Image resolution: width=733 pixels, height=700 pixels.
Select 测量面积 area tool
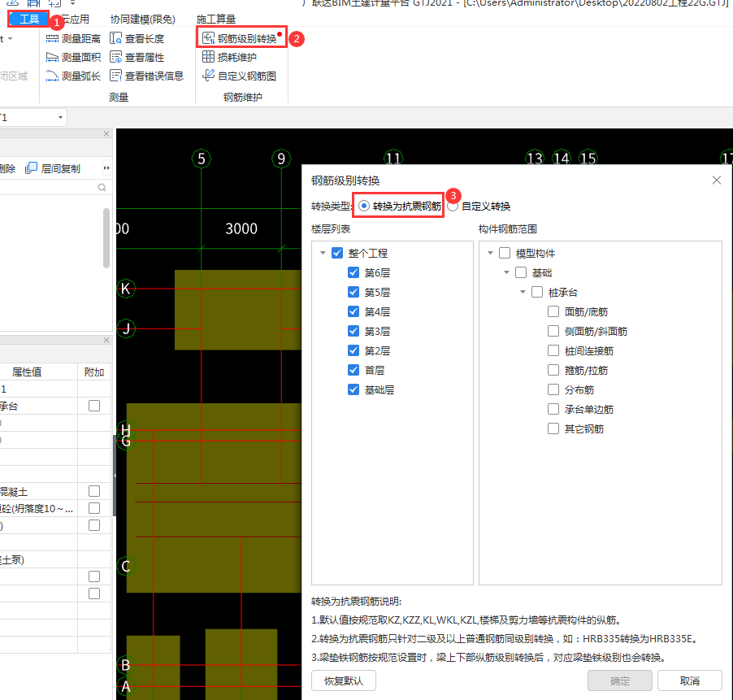[x=73, y=58]
